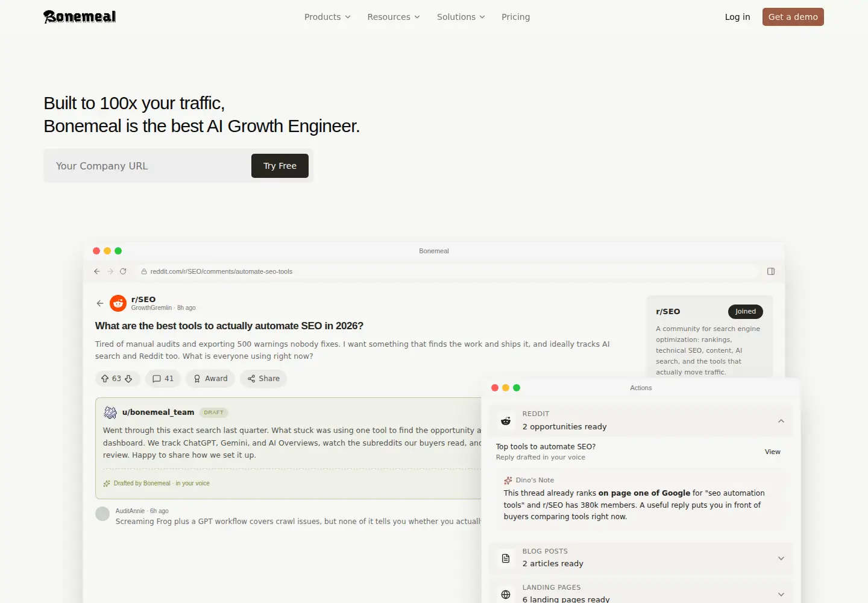The width and height of the screenshot is (868, 603).
Task: Click the Log in link
Action: (x=737, y=17)
